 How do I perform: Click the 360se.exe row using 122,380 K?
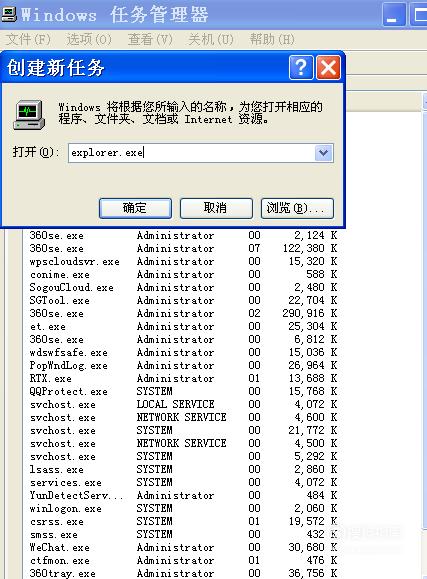tap(183, 249)
